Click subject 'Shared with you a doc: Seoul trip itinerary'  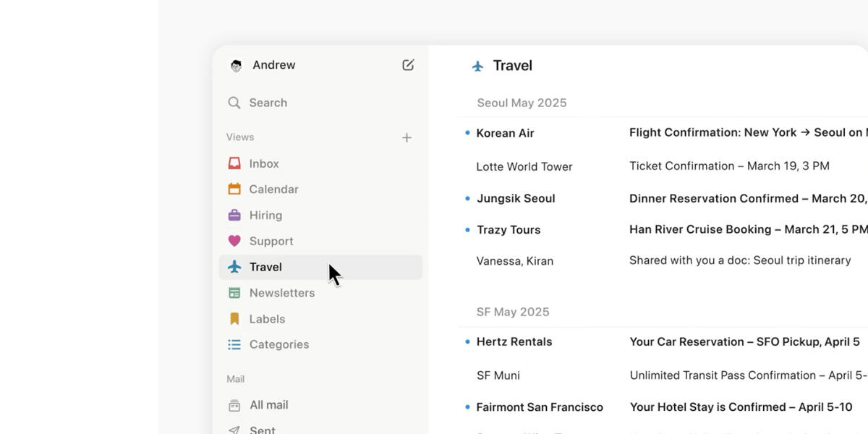pos(740,260)
